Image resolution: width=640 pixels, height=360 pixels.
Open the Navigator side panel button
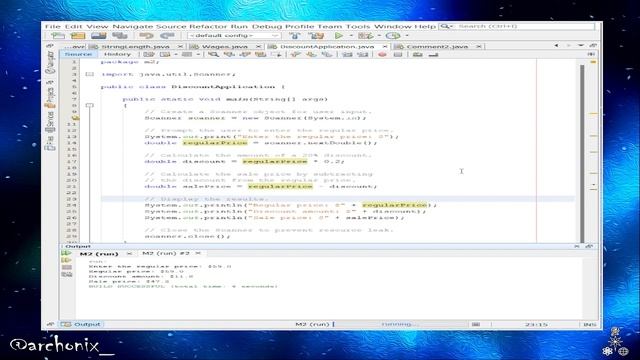(x=50, y=62)
